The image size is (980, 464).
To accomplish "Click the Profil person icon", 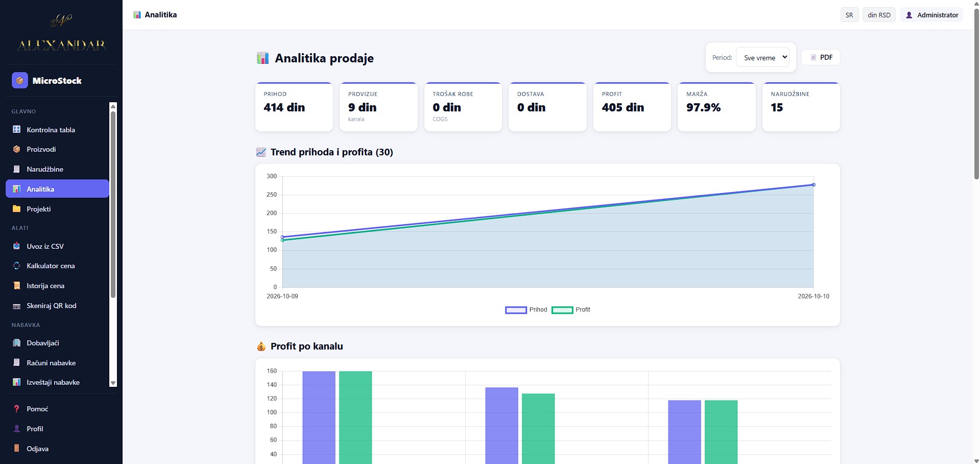I will coord(17,429).
